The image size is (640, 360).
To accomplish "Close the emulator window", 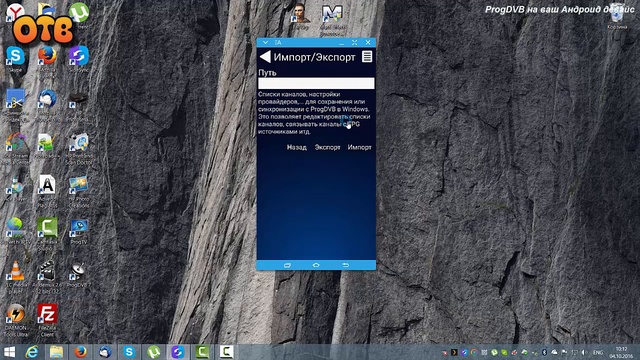I will 368,42.
